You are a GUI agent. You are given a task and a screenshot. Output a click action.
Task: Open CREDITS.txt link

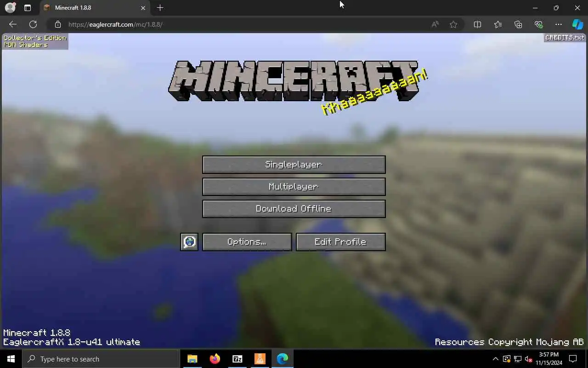click(x=565, y=38)
